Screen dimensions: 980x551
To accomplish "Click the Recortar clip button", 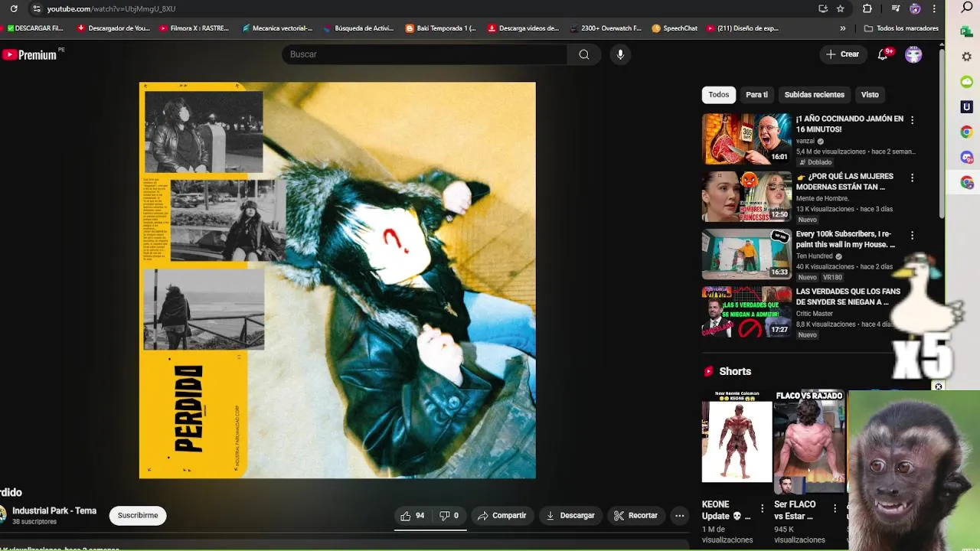I will point(635,516).
